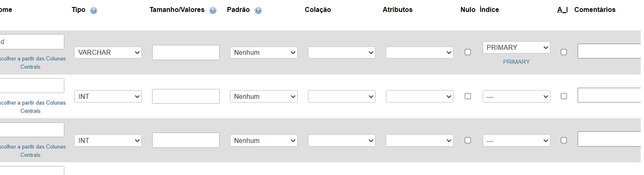Click help icon next to Padrão header
This screenshot has width=644, height=175.
[258, 11]
